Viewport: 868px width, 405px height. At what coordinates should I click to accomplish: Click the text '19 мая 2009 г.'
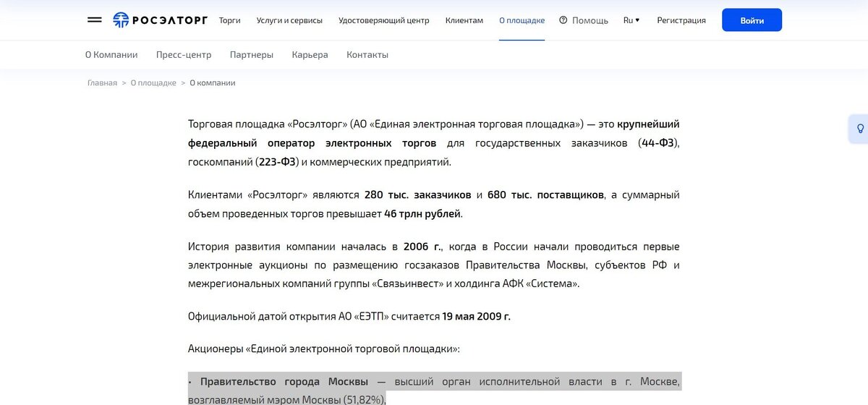pyautogui.click(x=477, y=317)
